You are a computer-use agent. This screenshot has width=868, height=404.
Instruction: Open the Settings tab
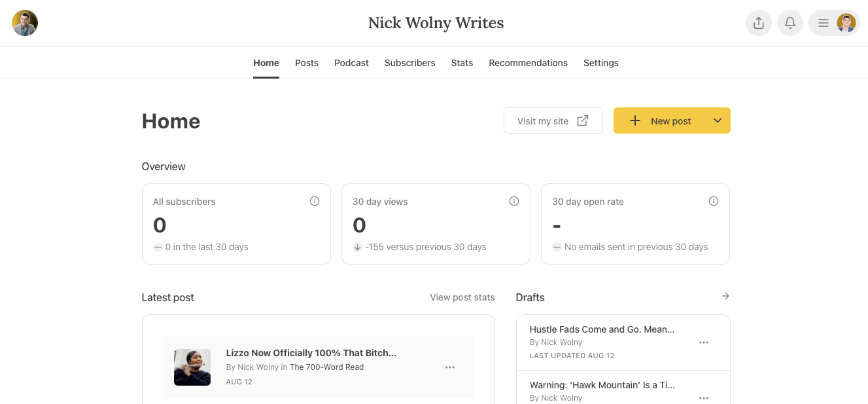coord(601,63)
